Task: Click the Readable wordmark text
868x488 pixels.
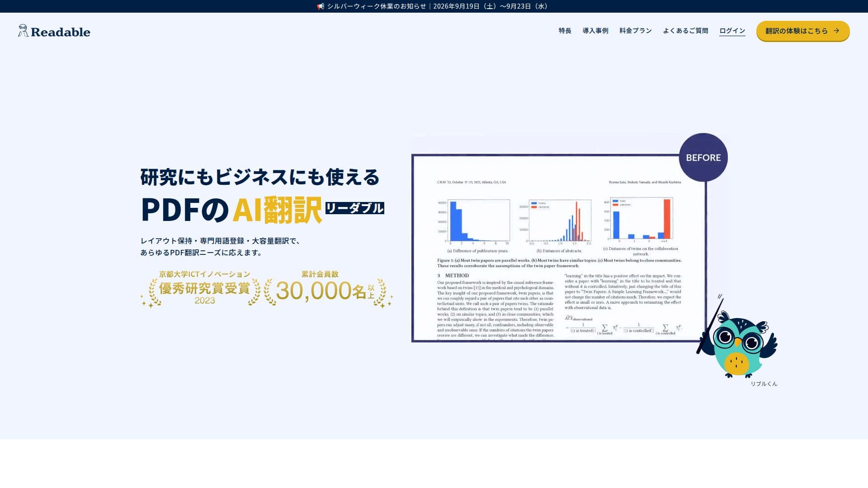Action: pyautogui.click(x=61, y=32)
